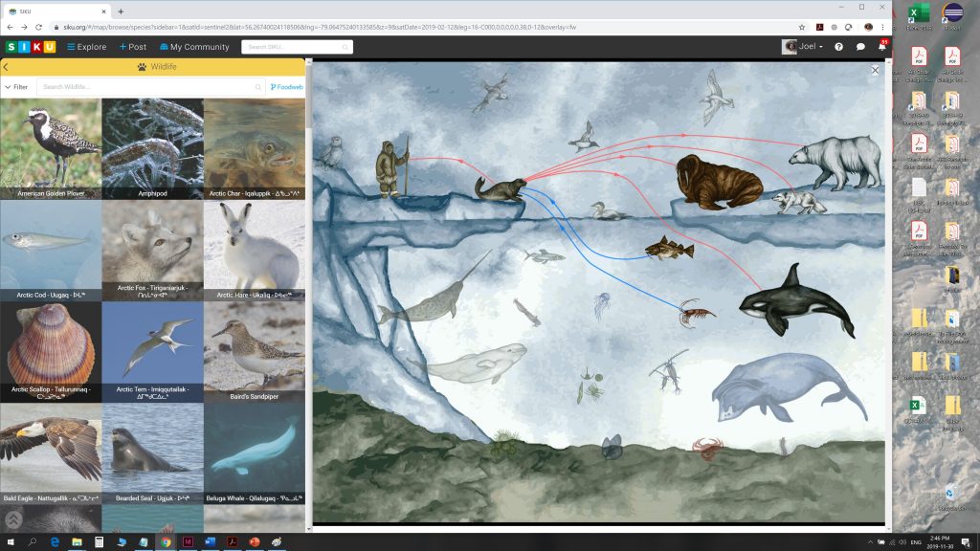Image resolution: width=980 pixels, height=551 pixels.
Task: Click the red crab on the seafloor
Action: [x=707, y=448]
